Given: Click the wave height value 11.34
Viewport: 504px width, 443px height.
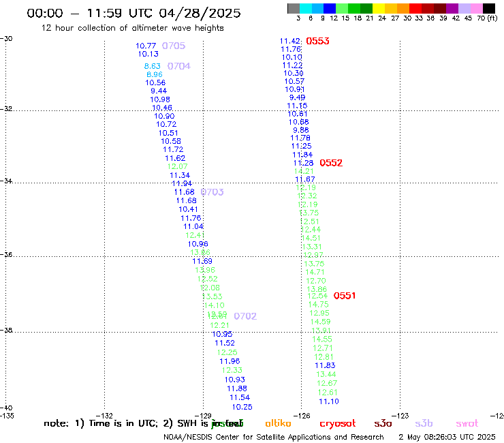Looking at the screenshot, I should coord(180,175).
